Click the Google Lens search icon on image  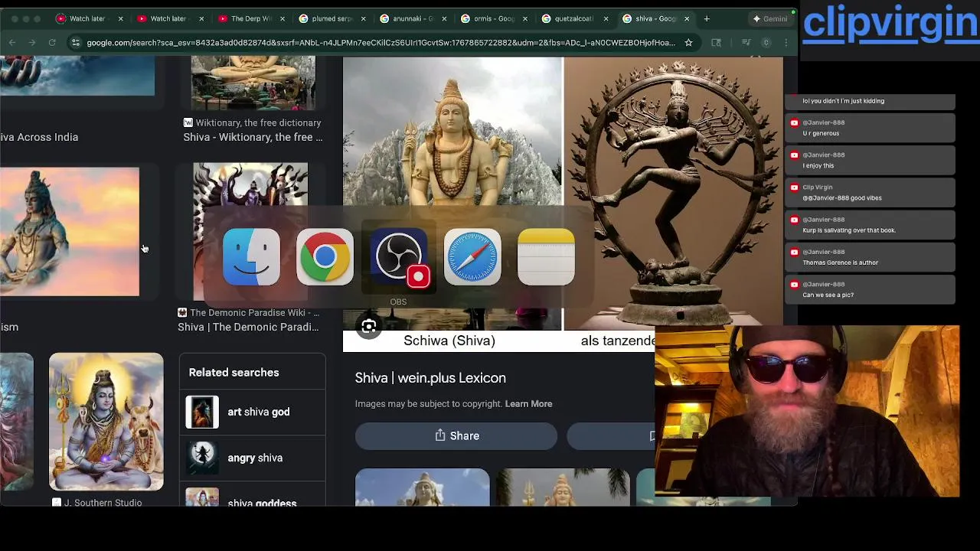coord(368,328)
